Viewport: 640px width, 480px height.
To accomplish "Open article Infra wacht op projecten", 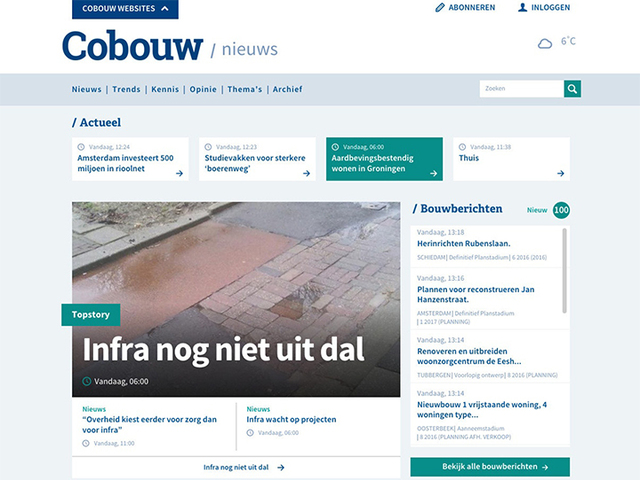I will tap(291, 420).
